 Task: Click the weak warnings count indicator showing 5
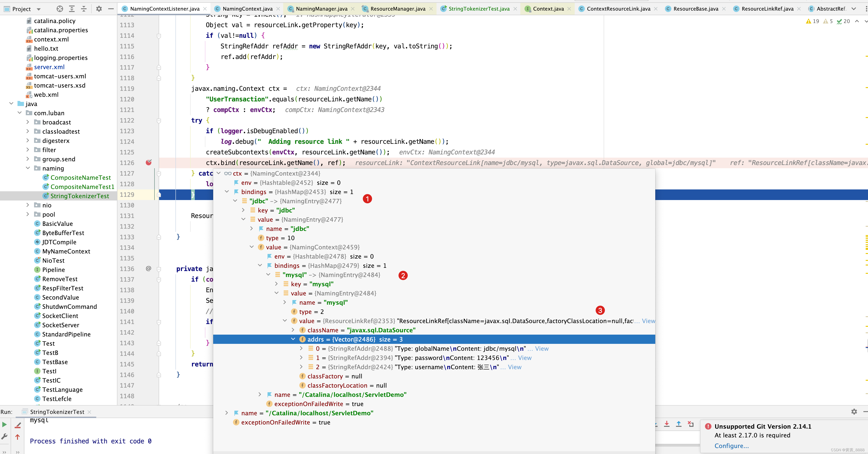(828, 21)
